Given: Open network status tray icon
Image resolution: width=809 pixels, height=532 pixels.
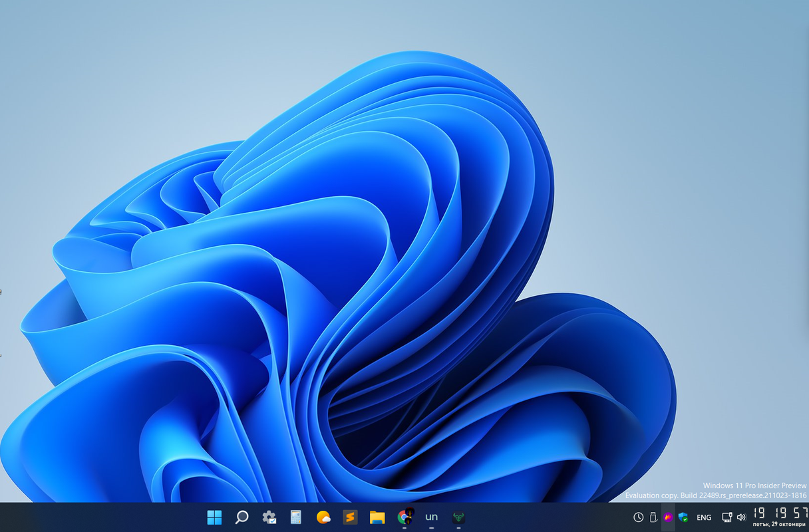Looking at the screenshot, I should coord(727,517).
